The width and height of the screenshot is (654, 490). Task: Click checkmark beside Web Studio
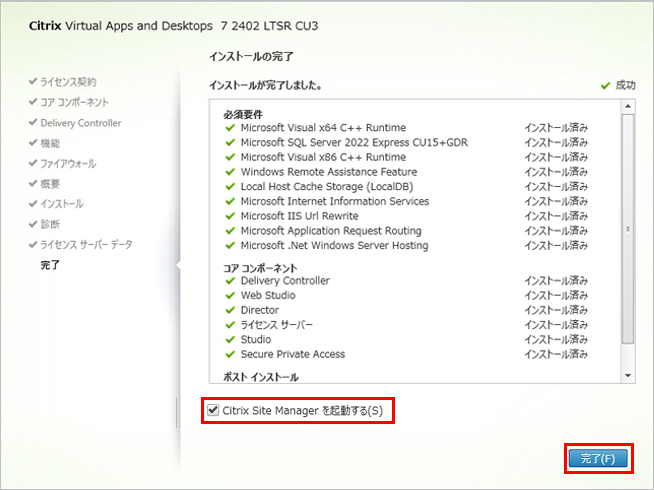point(231,296)
